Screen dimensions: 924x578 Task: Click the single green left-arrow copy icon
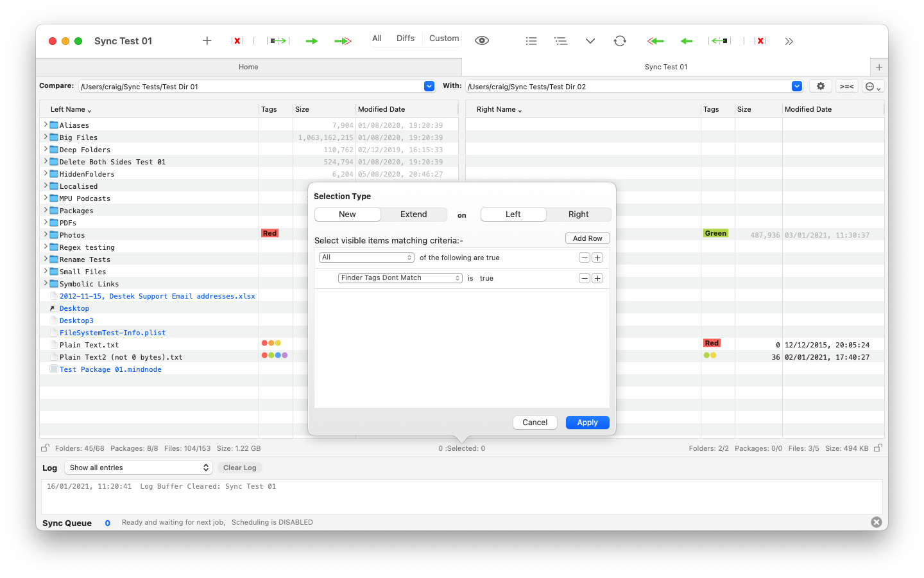687,41
